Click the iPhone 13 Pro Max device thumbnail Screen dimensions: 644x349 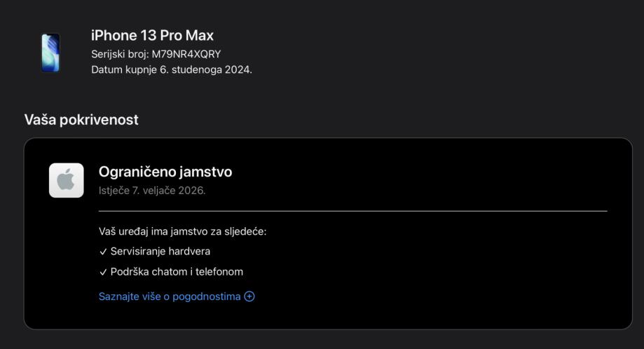(x=50, y=53)
